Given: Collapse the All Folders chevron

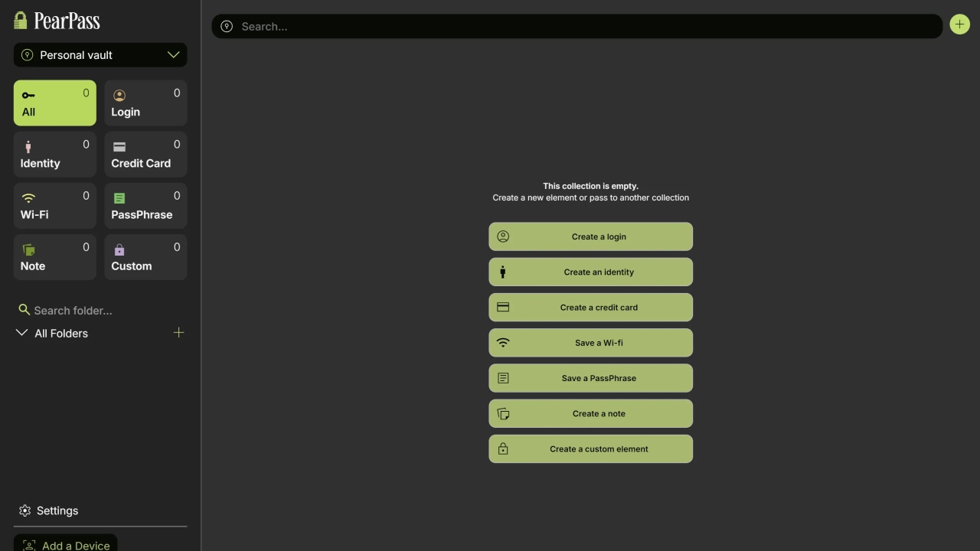Looking at the screenshot, I should pos(22,333).
